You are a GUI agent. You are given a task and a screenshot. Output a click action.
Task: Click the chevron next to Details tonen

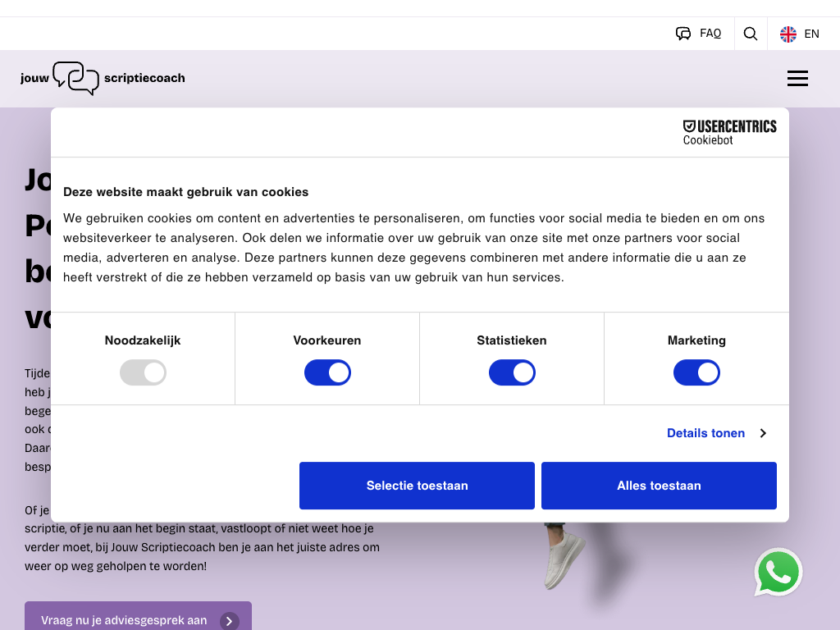tap(763, 433)
